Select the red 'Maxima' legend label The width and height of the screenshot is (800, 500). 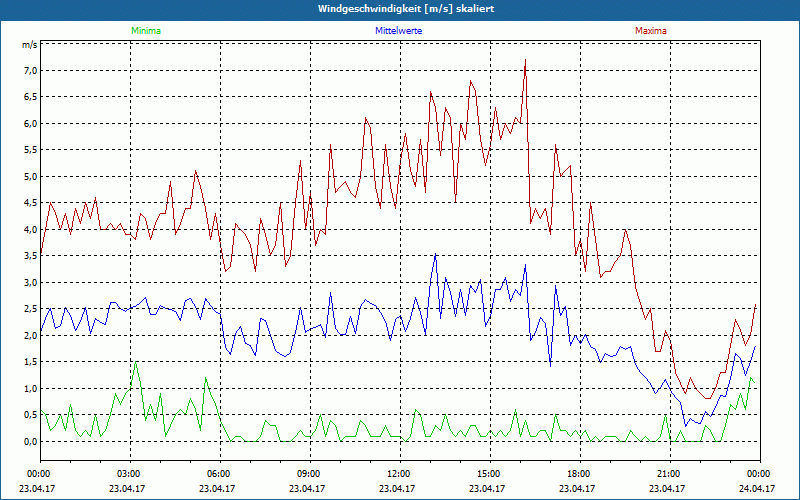[x=651, y=31]
